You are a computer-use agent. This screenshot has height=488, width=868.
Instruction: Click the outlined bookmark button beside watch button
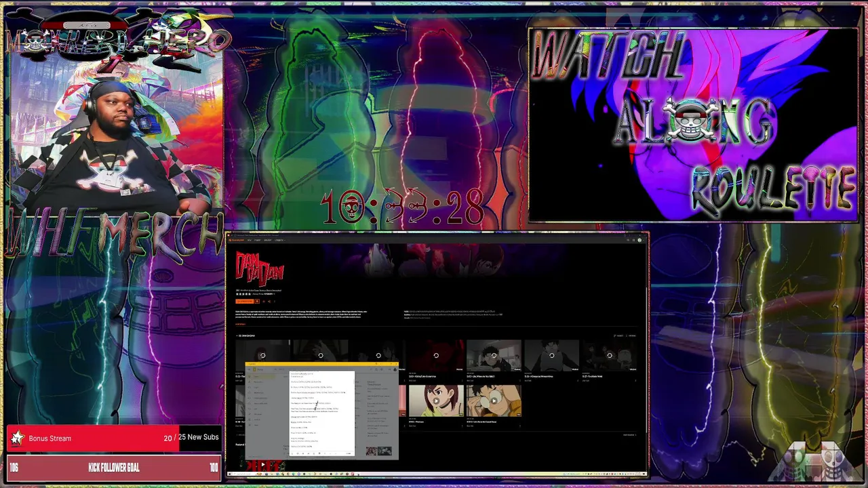click(x=257, y=301)
